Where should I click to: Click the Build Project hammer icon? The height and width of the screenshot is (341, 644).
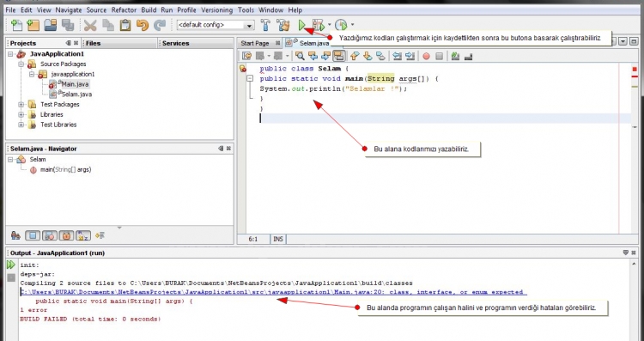(265, 26)
